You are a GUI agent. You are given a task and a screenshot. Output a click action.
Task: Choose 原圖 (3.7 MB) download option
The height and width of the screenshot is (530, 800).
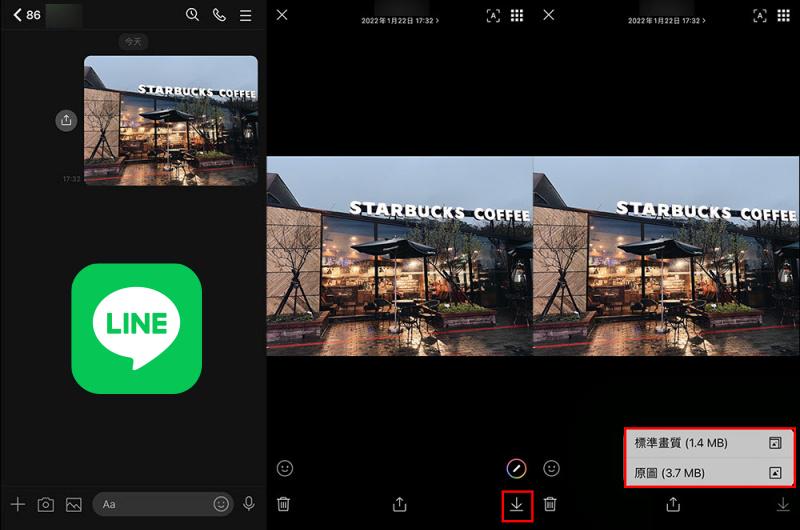(710, 473)
